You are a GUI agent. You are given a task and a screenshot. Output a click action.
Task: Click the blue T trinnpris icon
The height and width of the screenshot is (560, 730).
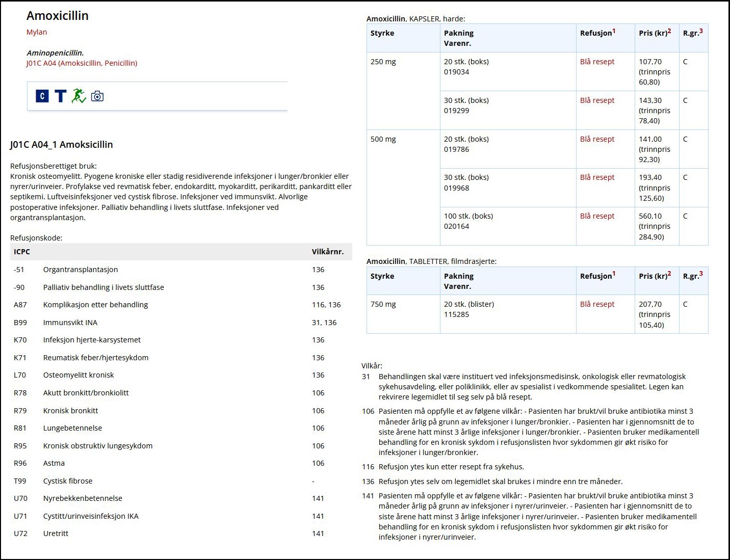pos(61,96)
